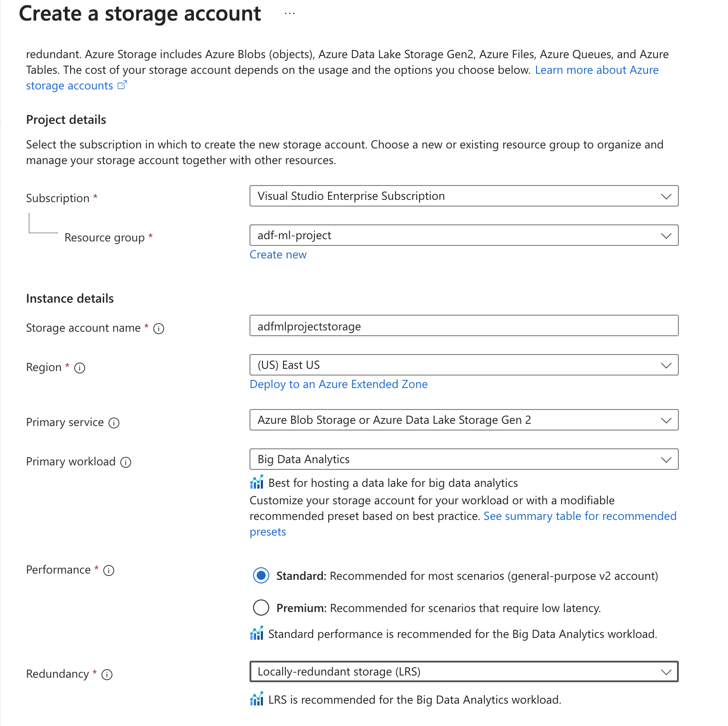Click 'LRS is recommended' hint text

point(415,700)
